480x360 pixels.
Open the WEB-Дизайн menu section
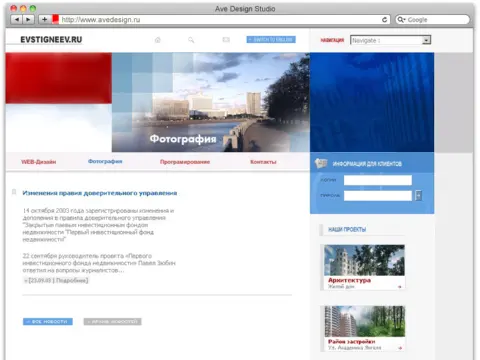tap(39, 162)
